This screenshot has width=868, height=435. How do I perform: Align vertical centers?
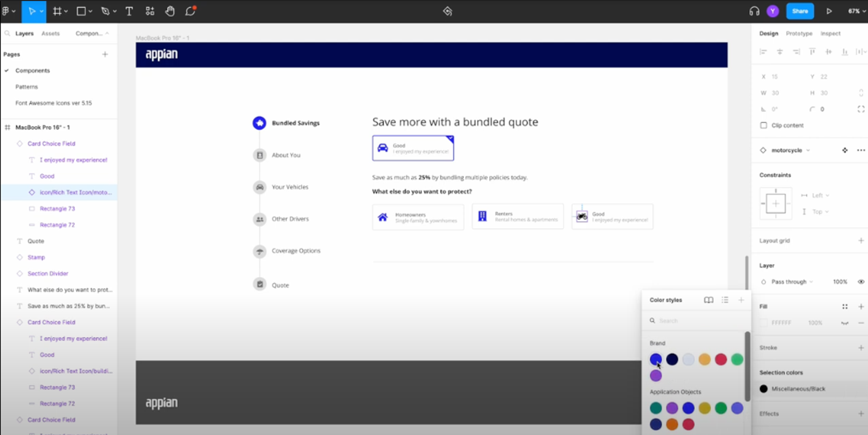829,51
